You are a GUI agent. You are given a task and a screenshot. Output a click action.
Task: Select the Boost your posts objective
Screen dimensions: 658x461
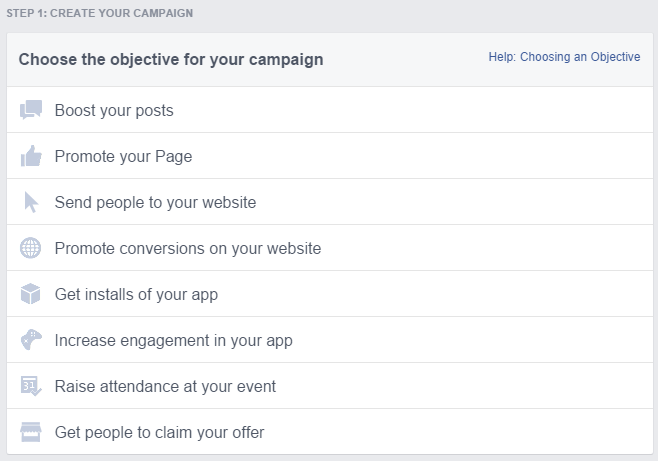point(330,110)
